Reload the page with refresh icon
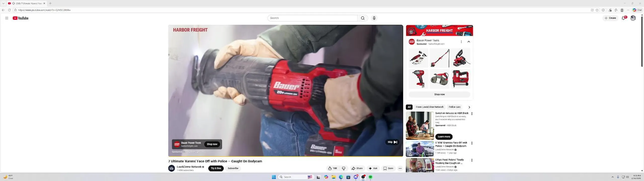The image size is (644, 181). point(9,10)
